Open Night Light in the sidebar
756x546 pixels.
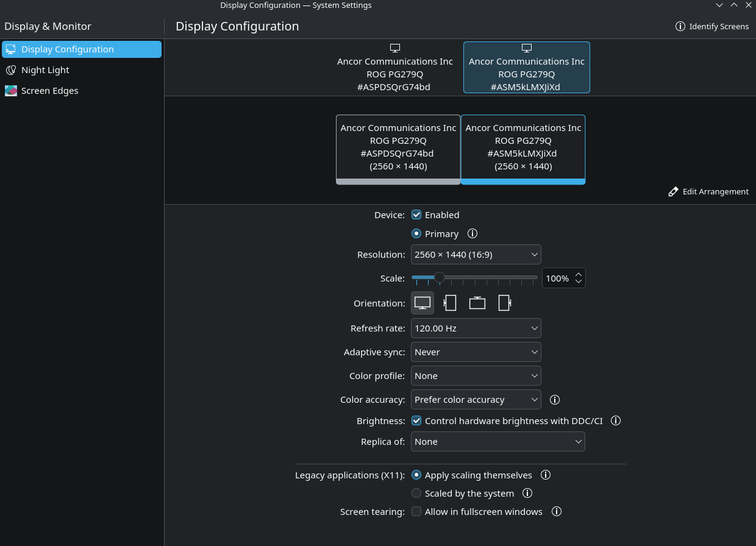click(45, 70)
